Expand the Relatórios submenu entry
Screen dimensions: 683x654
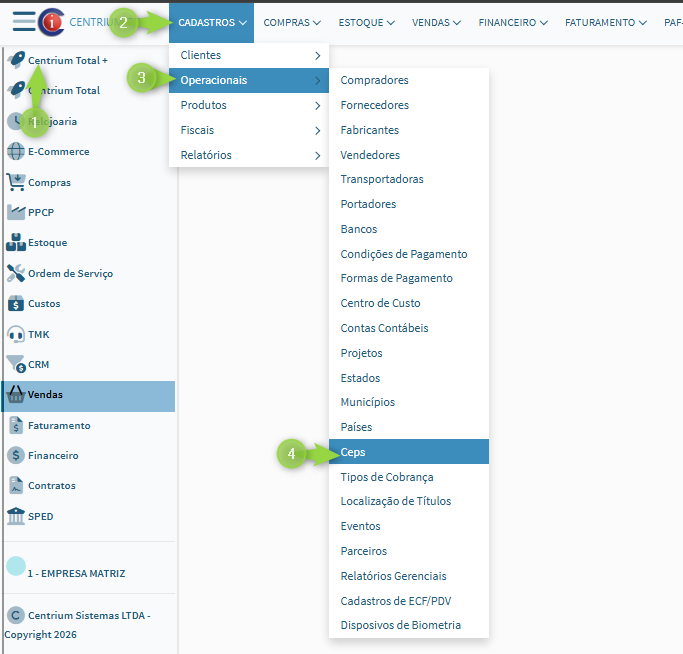[x=249, y=155]
